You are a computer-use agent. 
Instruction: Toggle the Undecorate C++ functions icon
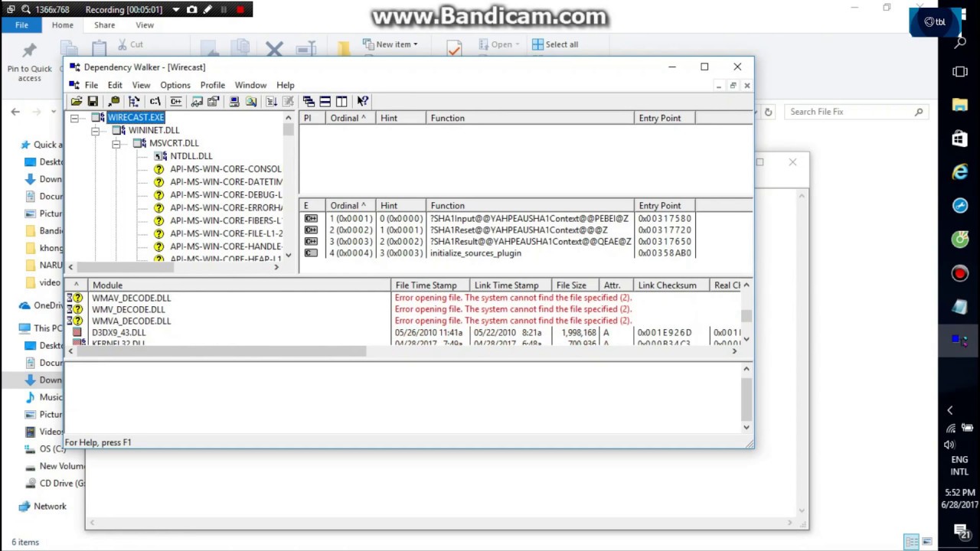(x=176, y=101)
